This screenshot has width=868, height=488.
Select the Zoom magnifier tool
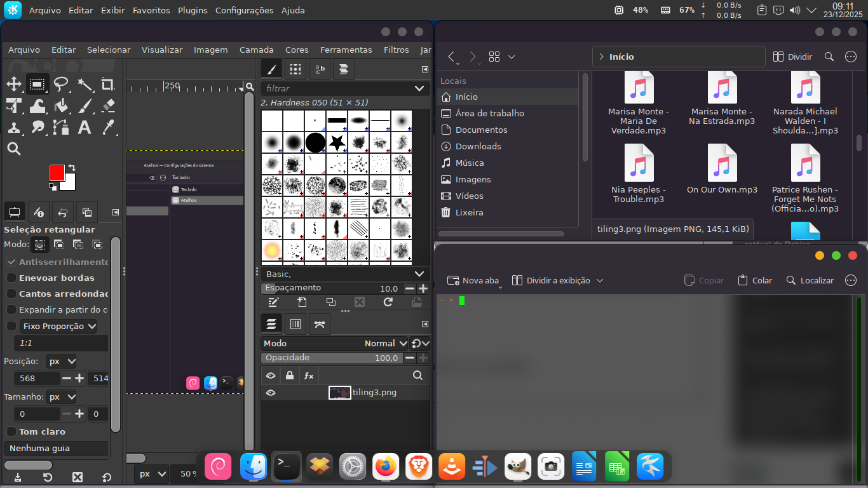tap(14, 149)
